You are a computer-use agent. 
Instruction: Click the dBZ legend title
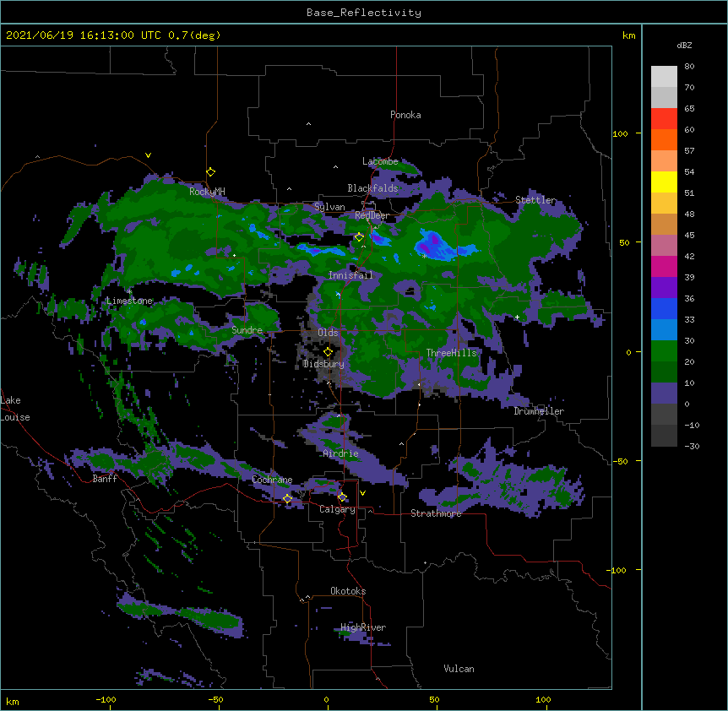point(684,46)
